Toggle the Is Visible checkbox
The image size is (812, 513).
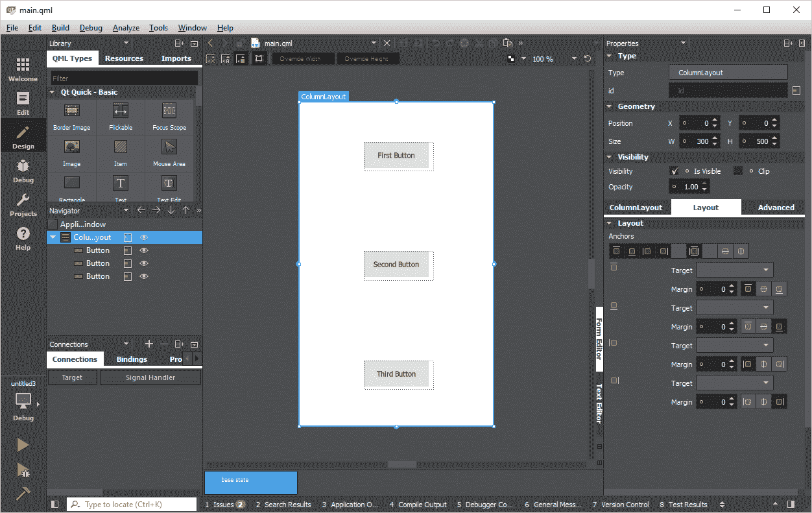[675, 171]
